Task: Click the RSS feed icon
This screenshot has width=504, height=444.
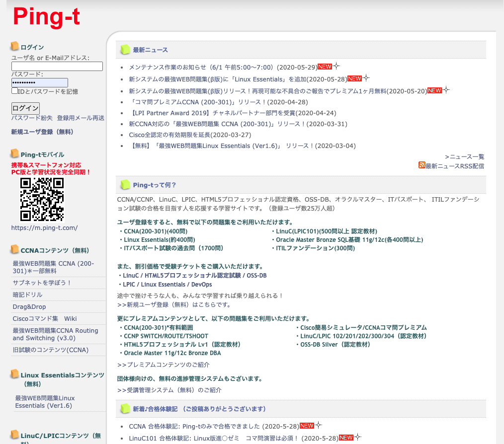Action: [x=421, y=165]
